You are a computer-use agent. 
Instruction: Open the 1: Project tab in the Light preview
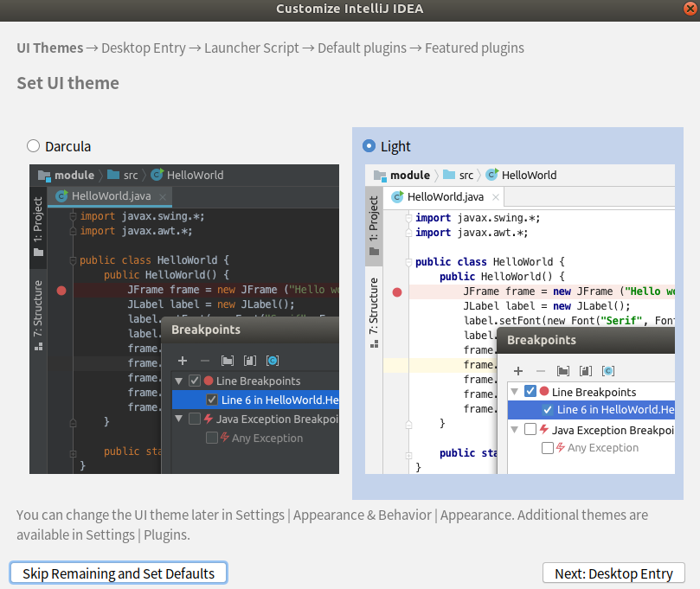pyautogui.click(x=374, y=227)
